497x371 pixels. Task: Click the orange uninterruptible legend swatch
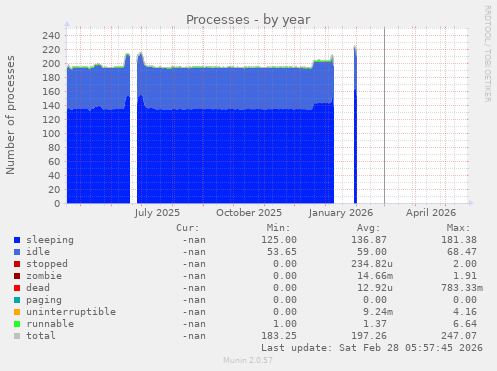(x=17, y=312)
